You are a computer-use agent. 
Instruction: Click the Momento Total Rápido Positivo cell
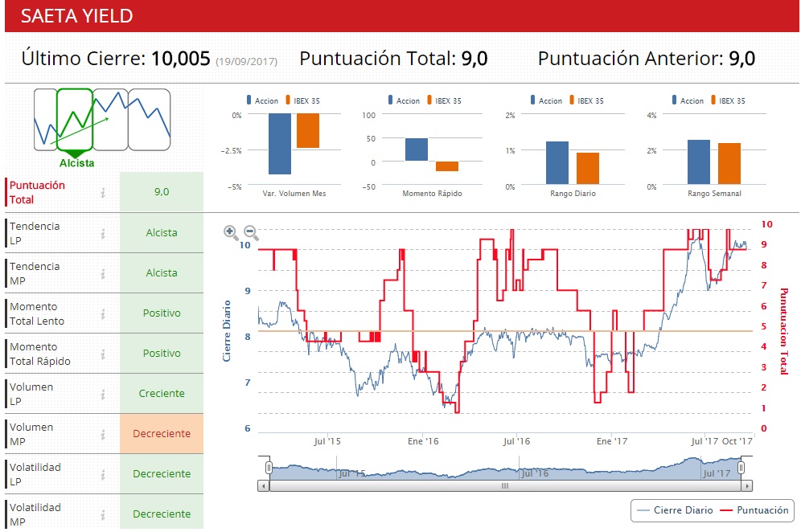pyautogui.click(x=162, y=354)
